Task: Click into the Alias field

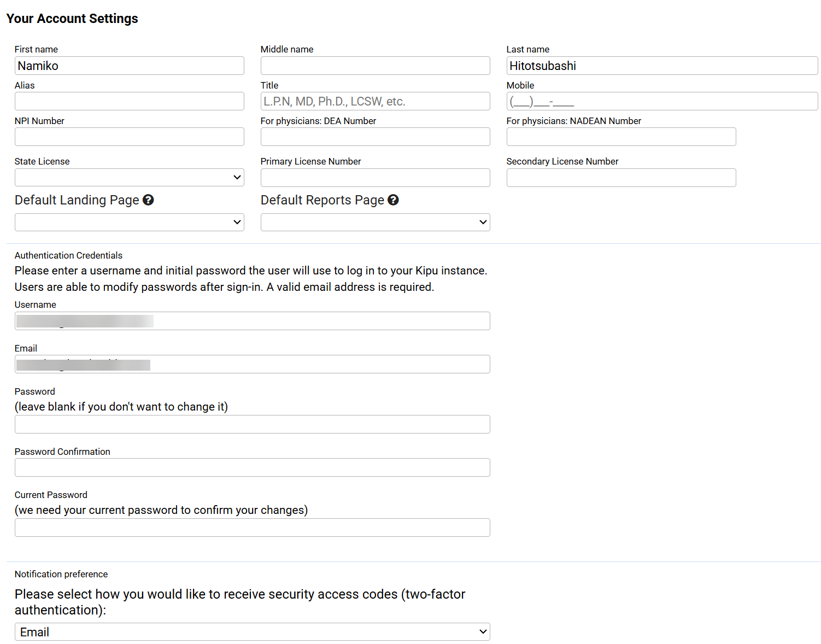Action: click(129, 101)
